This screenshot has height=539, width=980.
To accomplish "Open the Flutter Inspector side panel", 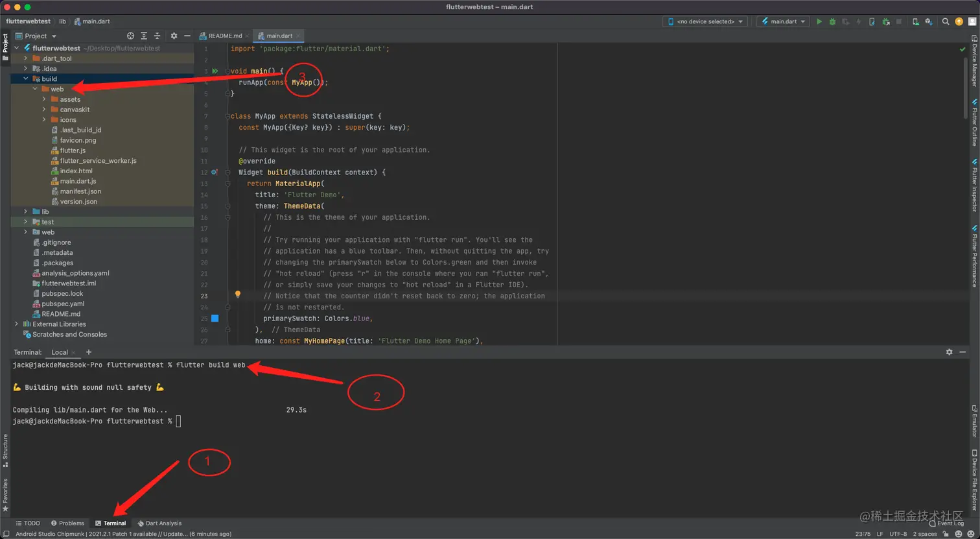I will [x=974, y=186].
